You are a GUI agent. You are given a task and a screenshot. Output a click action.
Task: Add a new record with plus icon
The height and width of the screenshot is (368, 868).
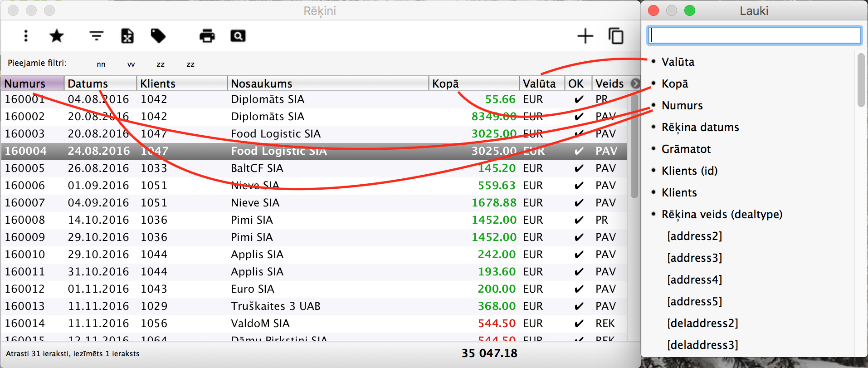click(585, 36)
